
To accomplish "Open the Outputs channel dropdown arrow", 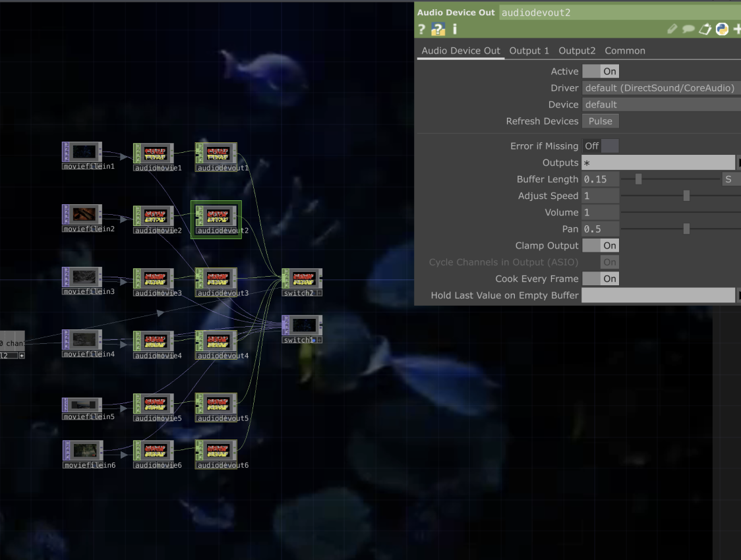I will coord(738,162).
